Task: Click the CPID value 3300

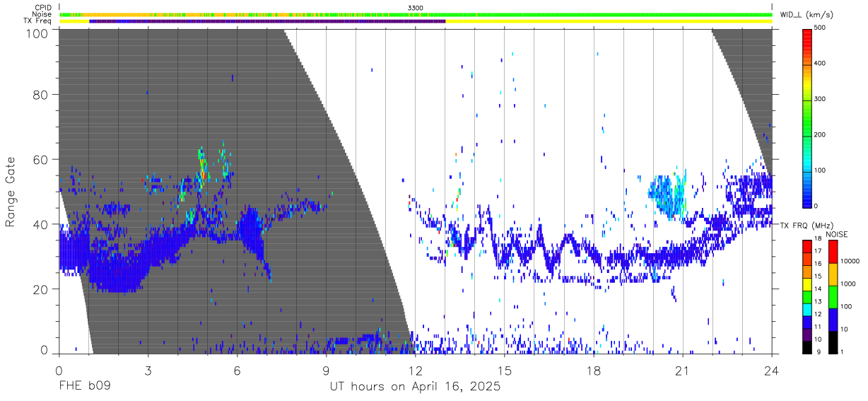Action: tap(416, 8)
